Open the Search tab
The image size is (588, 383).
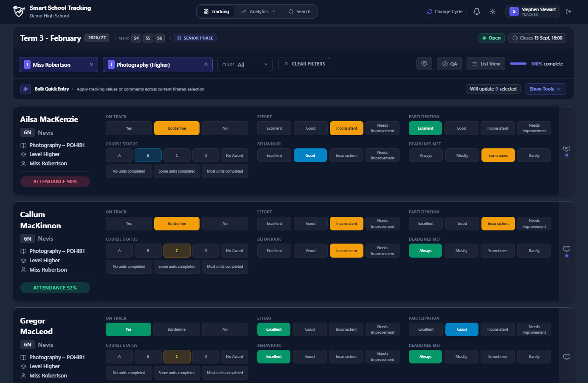(299, 11)
